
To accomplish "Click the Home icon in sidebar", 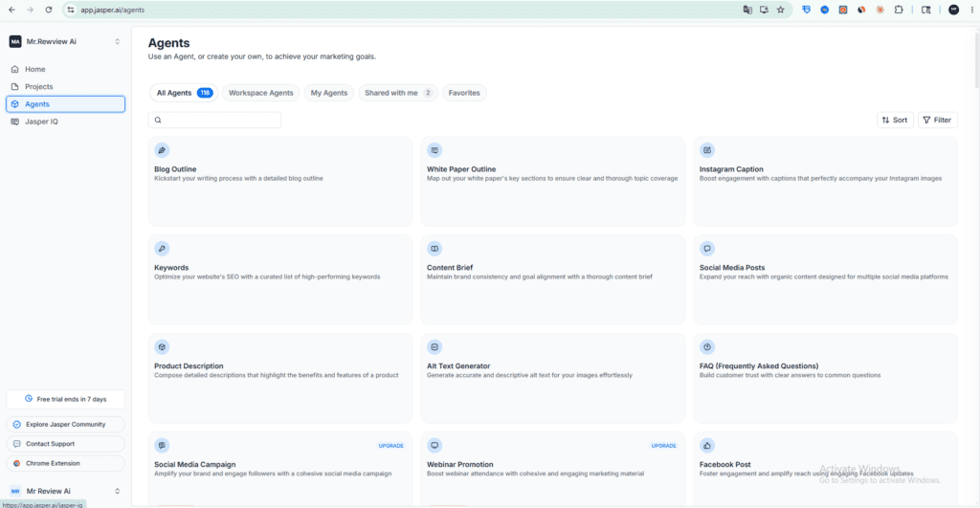I will pos(15,69).
